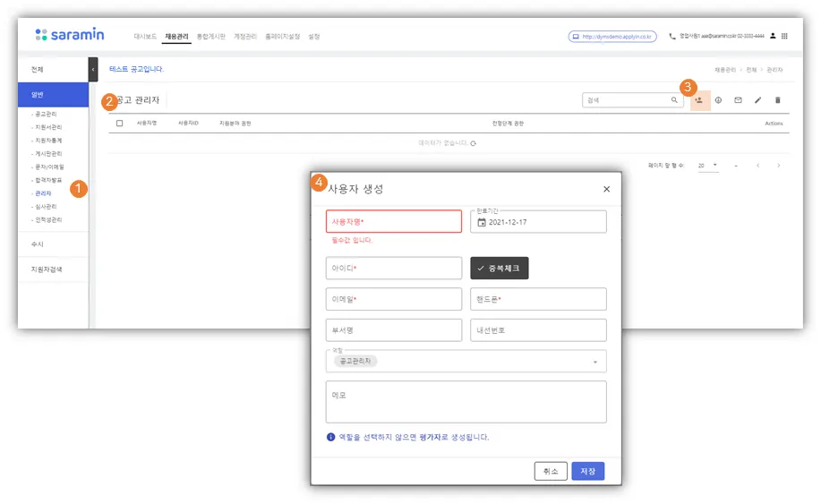Viewport: 821px width, 504px height.
Task: Select 일반 in the left sidebar
Action: coord(53,95)
